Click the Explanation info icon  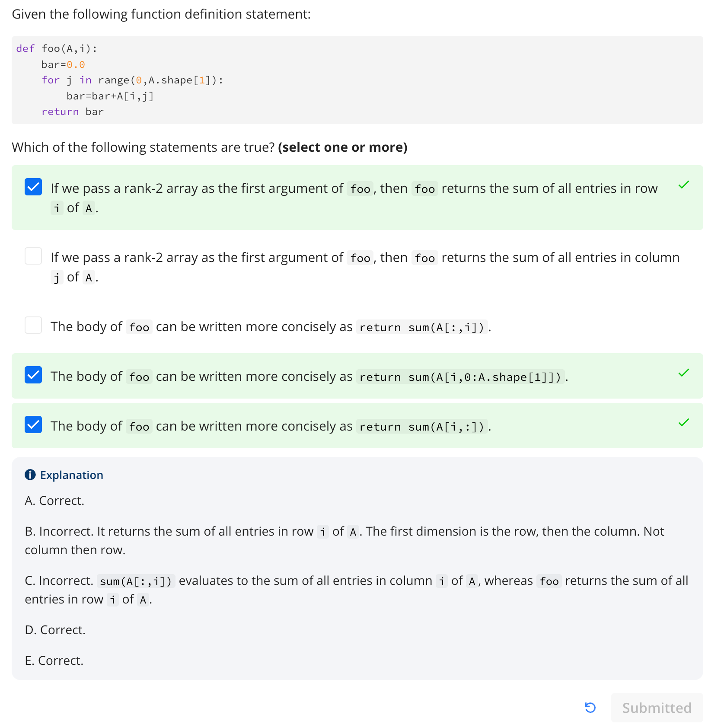pos(30,475)
